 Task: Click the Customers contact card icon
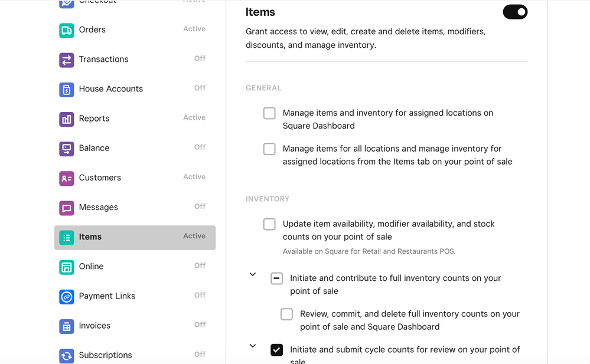click(x=66, y=178)
